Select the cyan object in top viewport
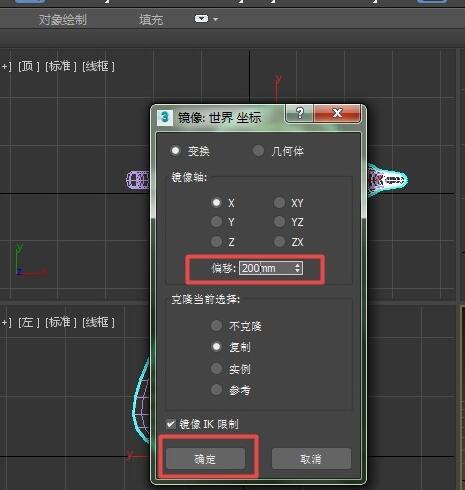Viewport: 465px width, 490px height. [x=388, y=180]
